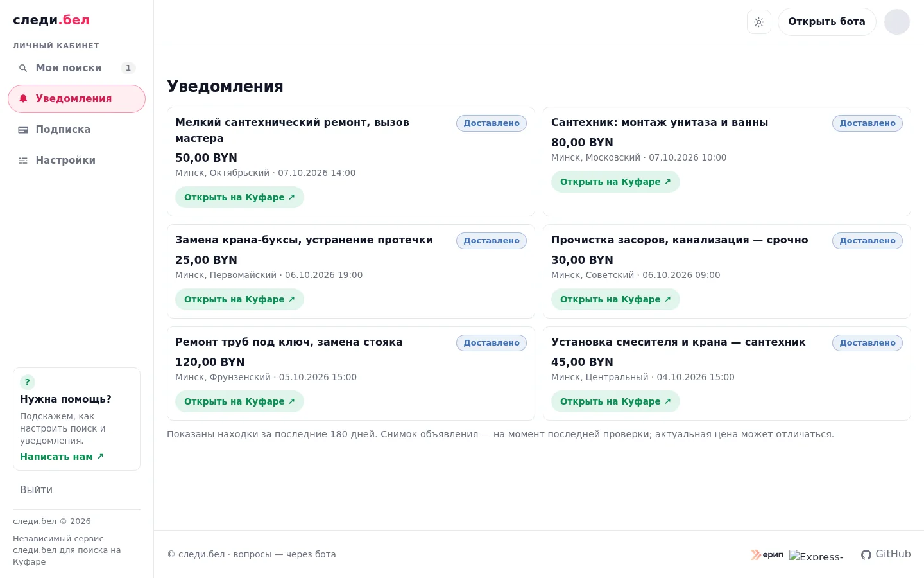Click Доставлено badge on Замена крана-буксы card
The width and height of the screenshot is (924, 578).
tap(492, 241)
